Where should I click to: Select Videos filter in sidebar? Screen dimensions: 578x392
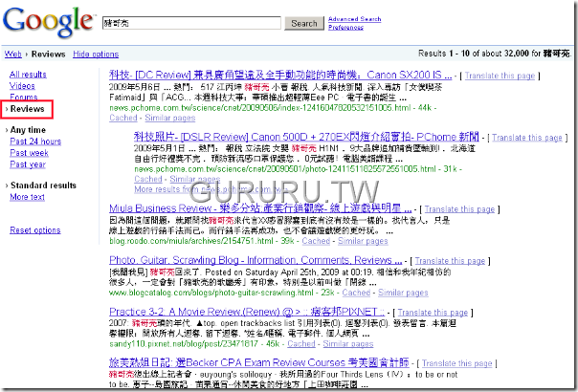22,86
